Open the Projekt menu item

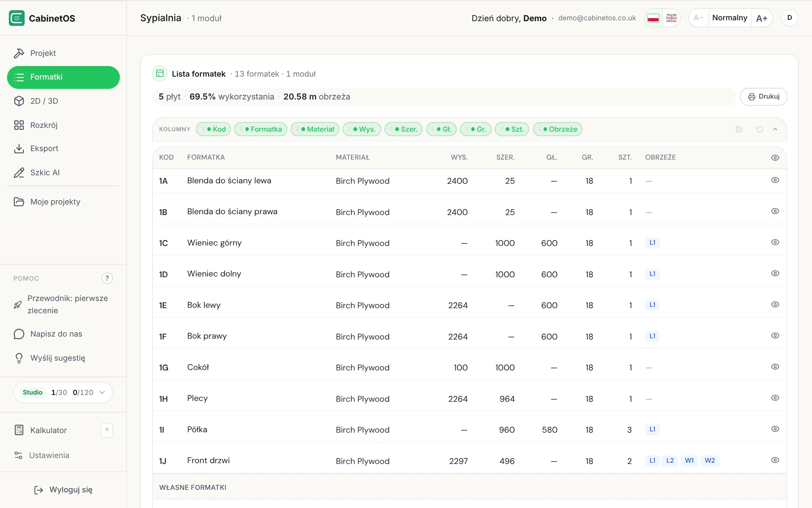click(63, 53)
